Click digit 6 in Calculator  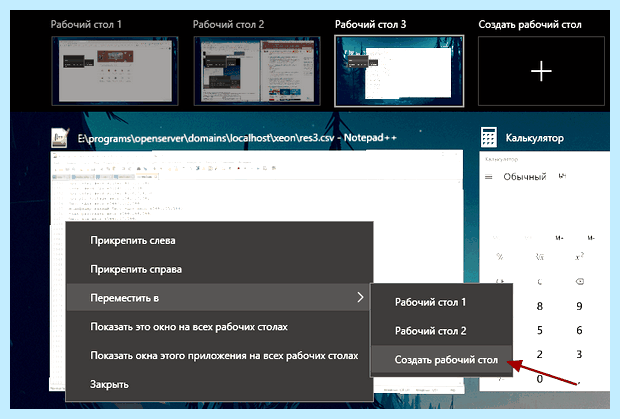point(579,330)
